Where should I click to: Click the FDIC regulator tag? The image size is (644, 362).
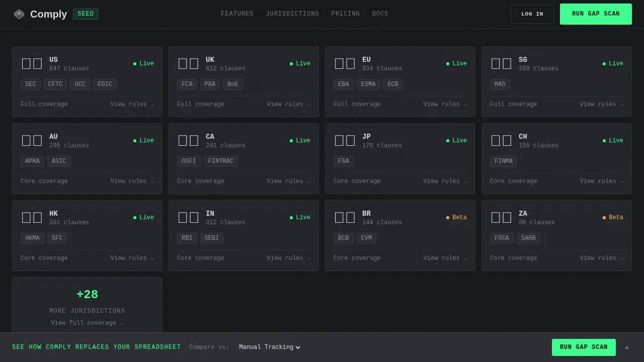point(105,84)
